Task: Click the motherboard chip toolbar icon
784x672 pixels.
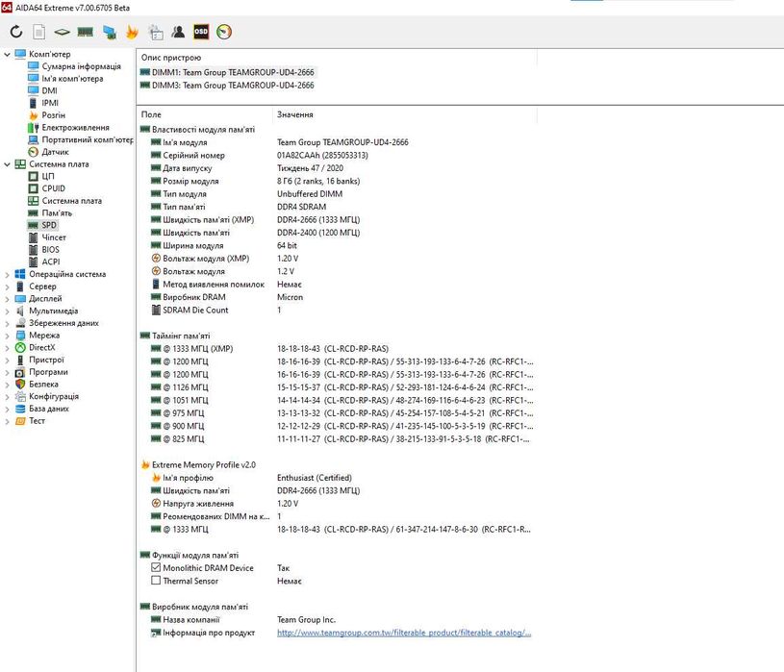Action: click(62, 32)
